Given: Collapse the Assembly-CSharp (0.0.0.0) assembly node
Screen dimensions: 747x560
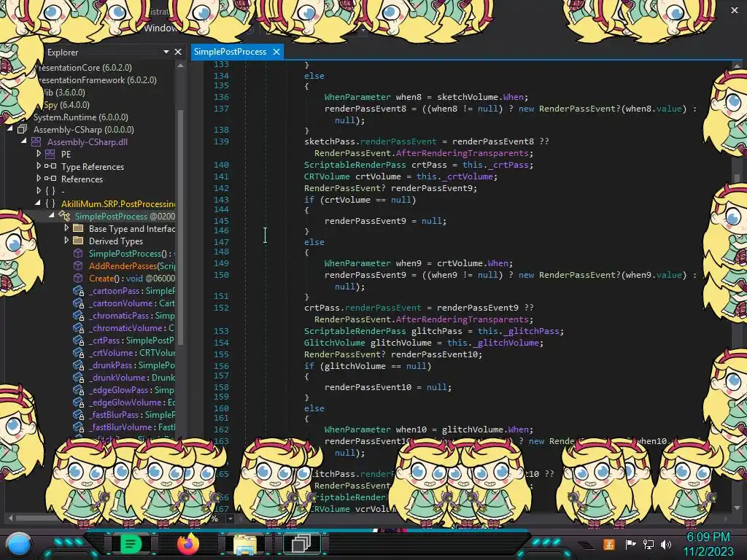Looking at the screenshot, I should pyautogui.click(x=10, y=128).
